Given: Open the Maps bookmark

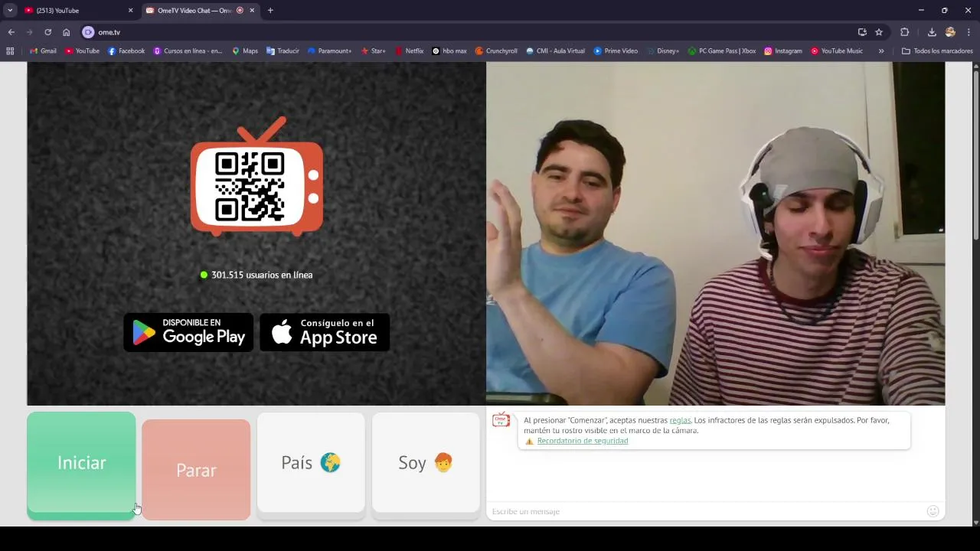Looking at the screenshot, I should 245,51.
